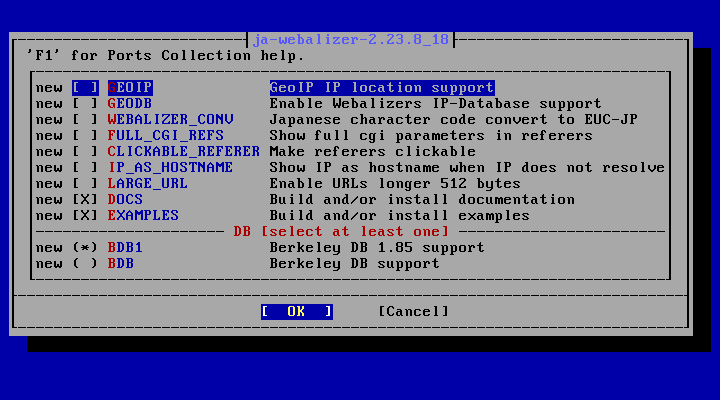The width and height of the screenshot is (720, 400).
Task: Check the WEBALIZER_CONV checkbox
Action: [85, 119]
